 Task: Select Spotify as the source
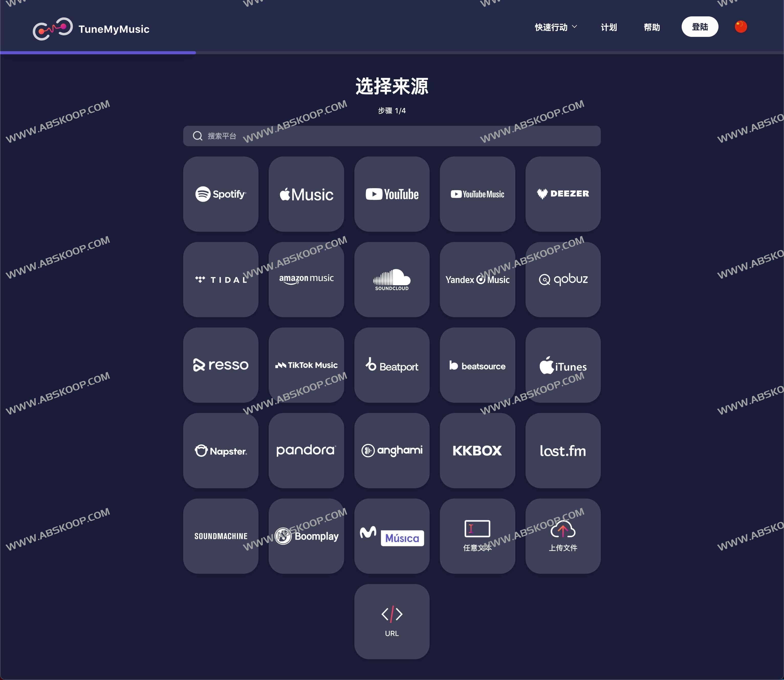pos(220,194)
